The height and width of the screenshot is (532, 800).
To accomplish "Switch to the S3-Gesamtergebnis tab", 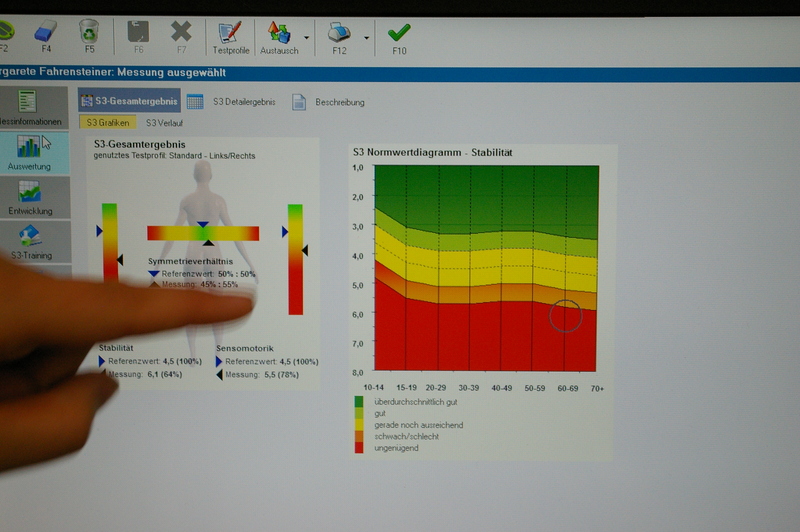I will click(130, 100).
